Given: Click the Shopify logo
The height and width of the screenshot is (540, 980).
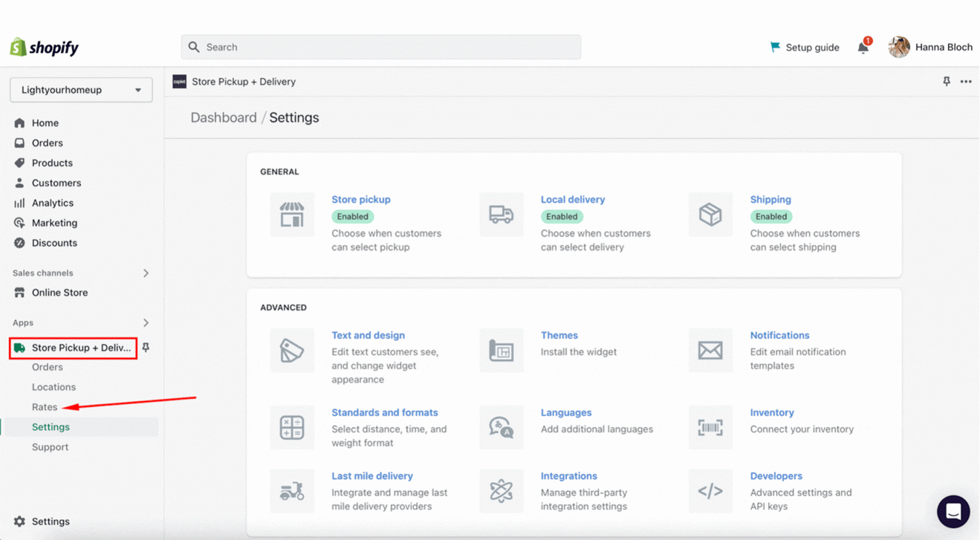Looking at the screenshot, I should 44,47.
